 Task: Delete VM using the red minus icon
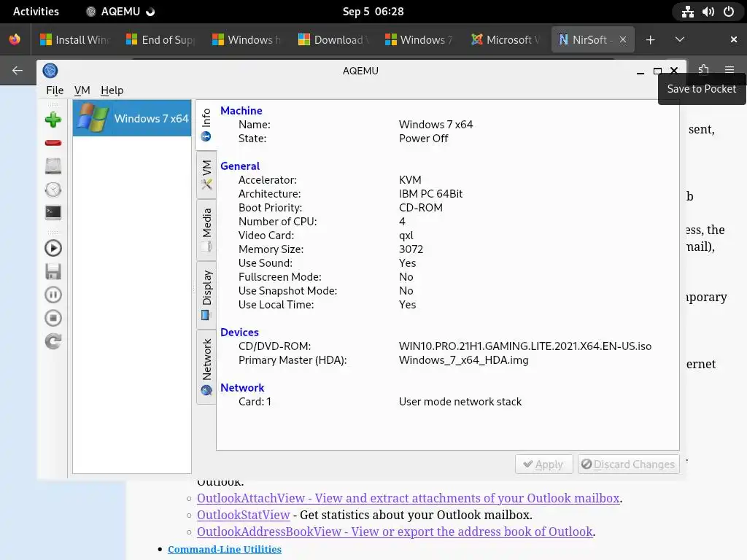pos(53,143)
